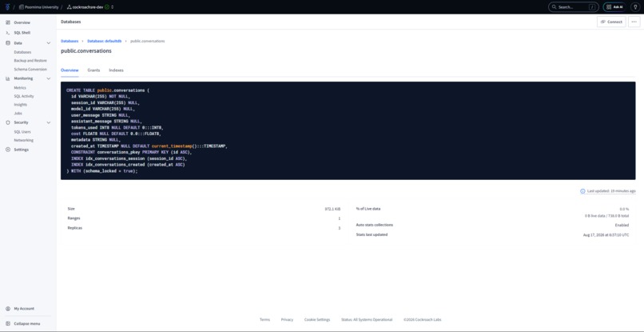
Task: Click the 'Auto stats collections' label
Action: click(374, 225)
